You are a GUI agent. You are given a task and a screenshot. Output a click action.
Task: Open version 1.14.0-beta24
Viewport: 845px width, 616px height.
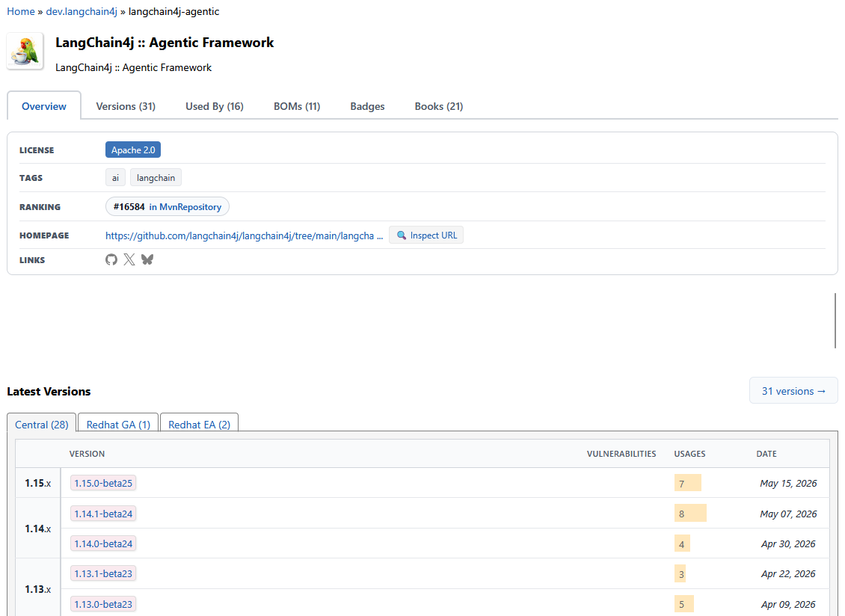(103, 543)
